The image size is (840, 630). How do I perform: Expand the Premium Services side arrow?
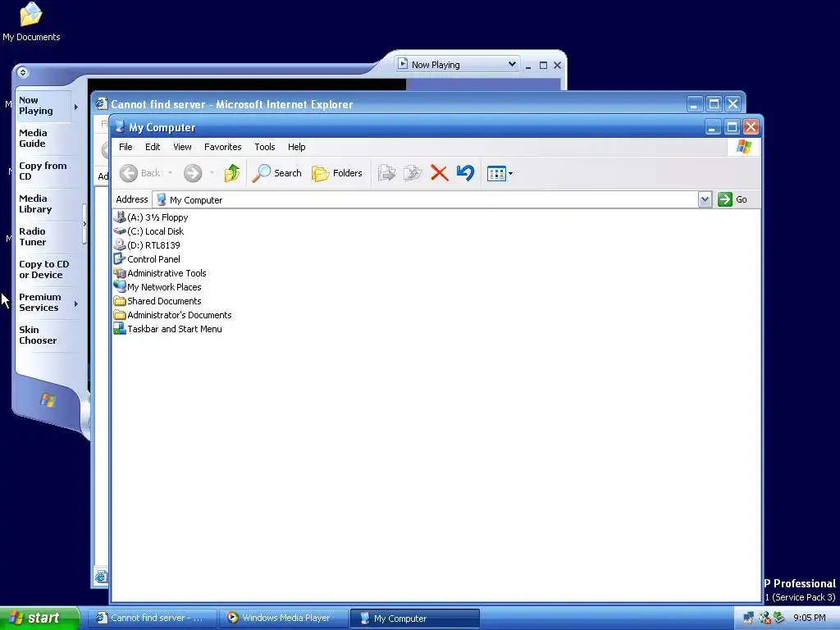pos(76,304)
